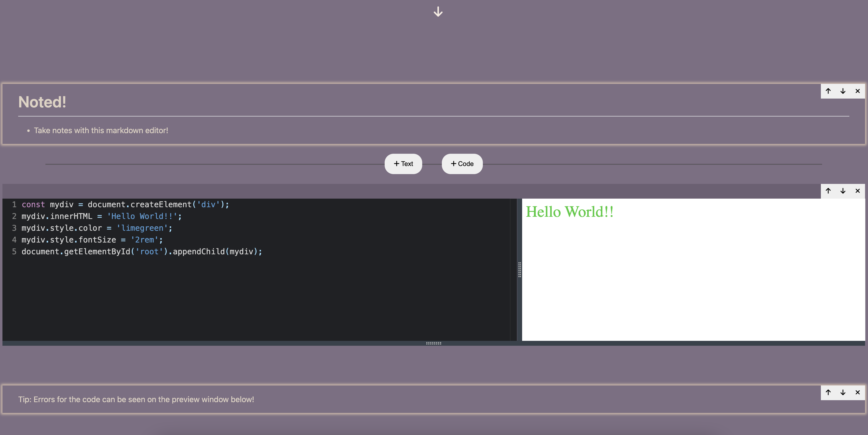The width and height of the screenshot is (868, 435).
Task: Move the Tip cell down
Action: coord(843,393)
